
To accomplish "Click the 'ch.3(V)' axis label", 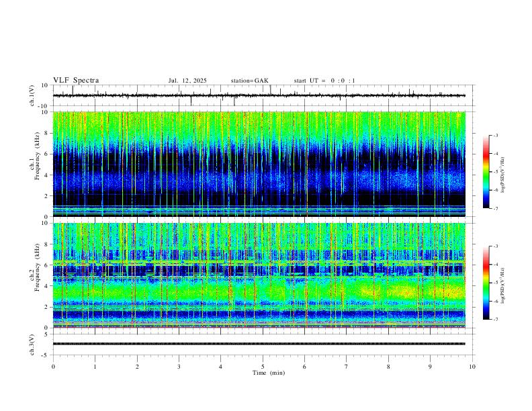I will pyautogui.click(x=32, y=345).
